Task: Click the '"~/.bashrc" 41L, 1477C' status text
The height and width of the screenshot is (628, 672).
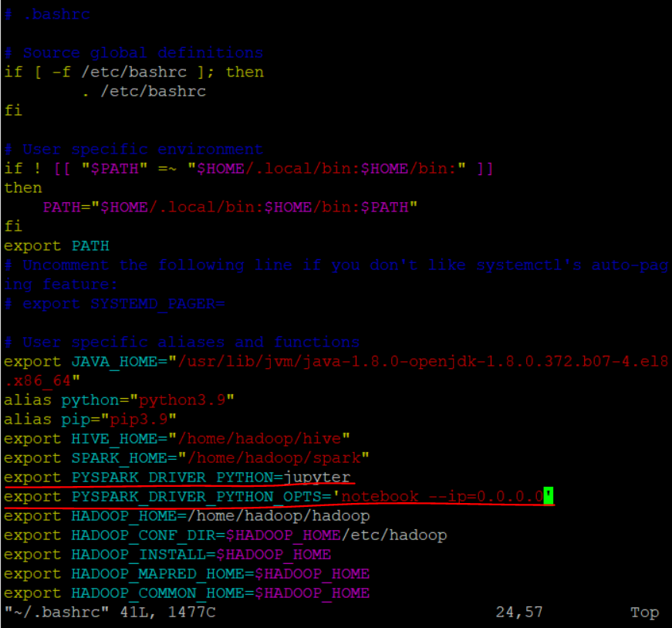Action: point(110,613)
